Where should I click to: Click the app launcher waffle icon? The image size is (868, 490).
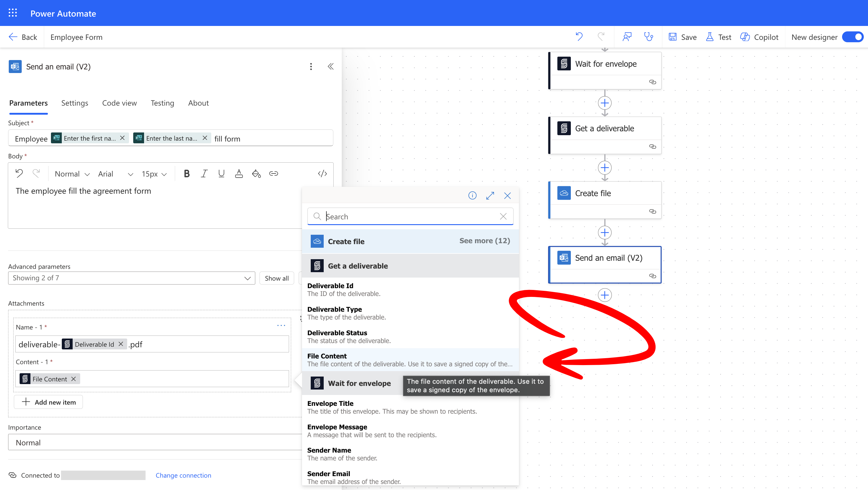coord(13,13)
